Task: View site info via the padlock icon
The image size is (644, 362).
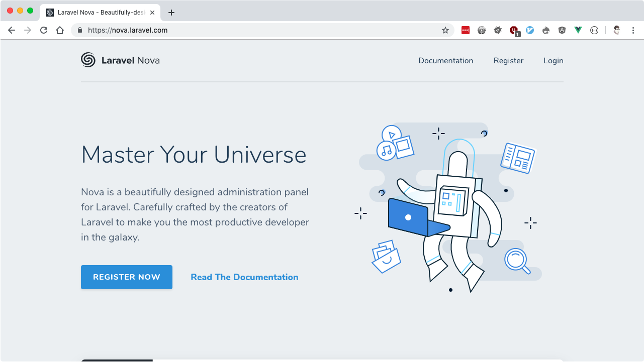Action: 80,30
